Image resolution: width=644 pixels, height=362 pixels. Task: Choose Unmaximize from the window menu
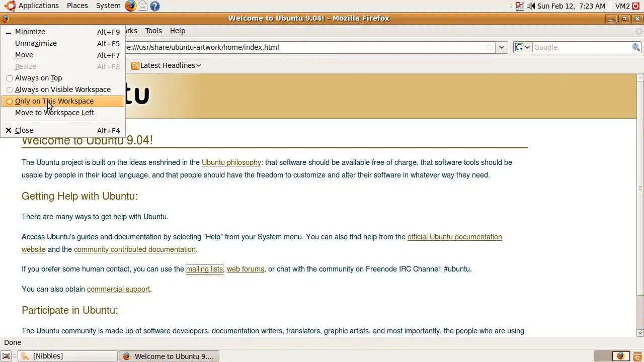62,43
